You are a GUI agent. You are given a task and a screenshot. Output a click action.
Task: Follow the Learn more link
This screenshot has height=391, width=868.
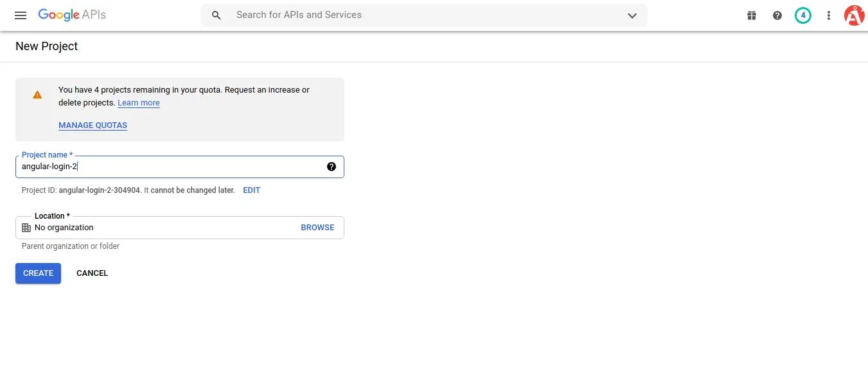tap(139, 103)
